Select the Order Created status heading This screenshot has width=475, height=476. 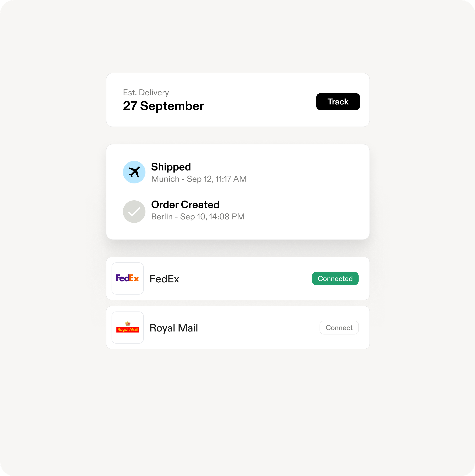coord(185,204)
